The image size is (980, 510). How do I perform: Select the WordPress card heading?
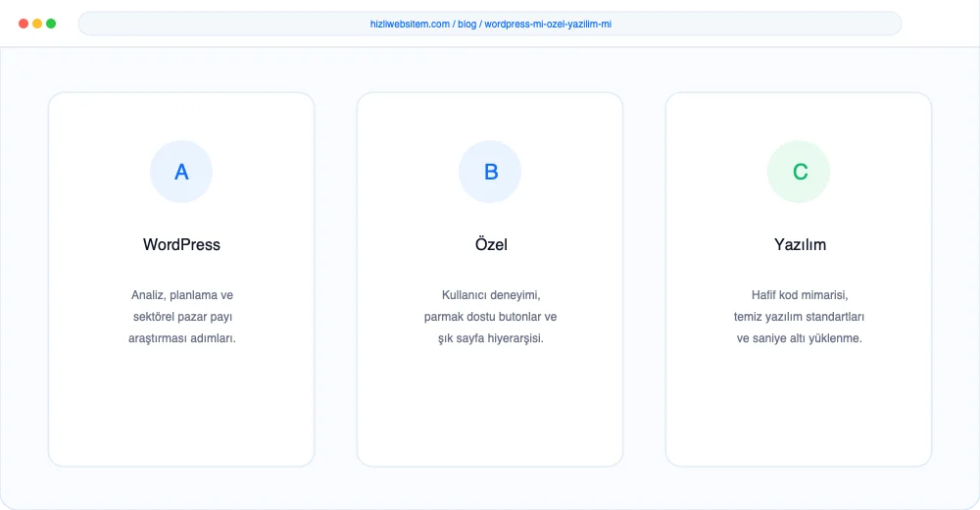pyautogui.click(x=181, y=244)
